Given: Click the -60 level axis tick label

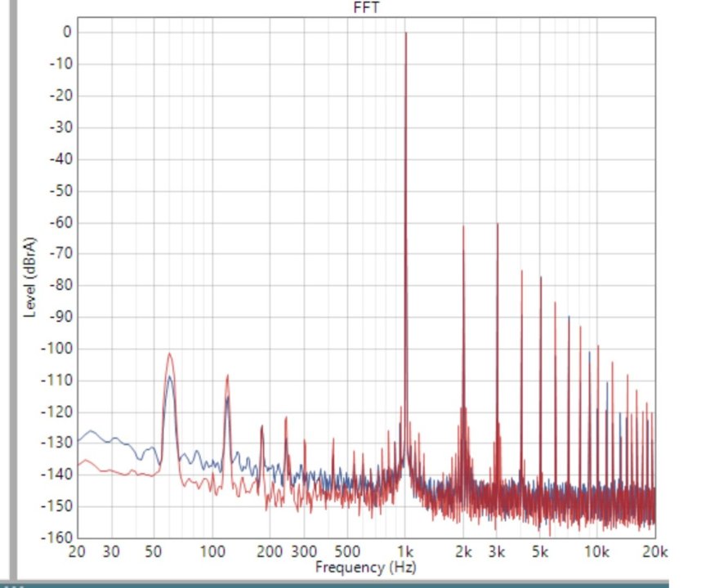Looking at the screenshot, I should pos(60,222).
